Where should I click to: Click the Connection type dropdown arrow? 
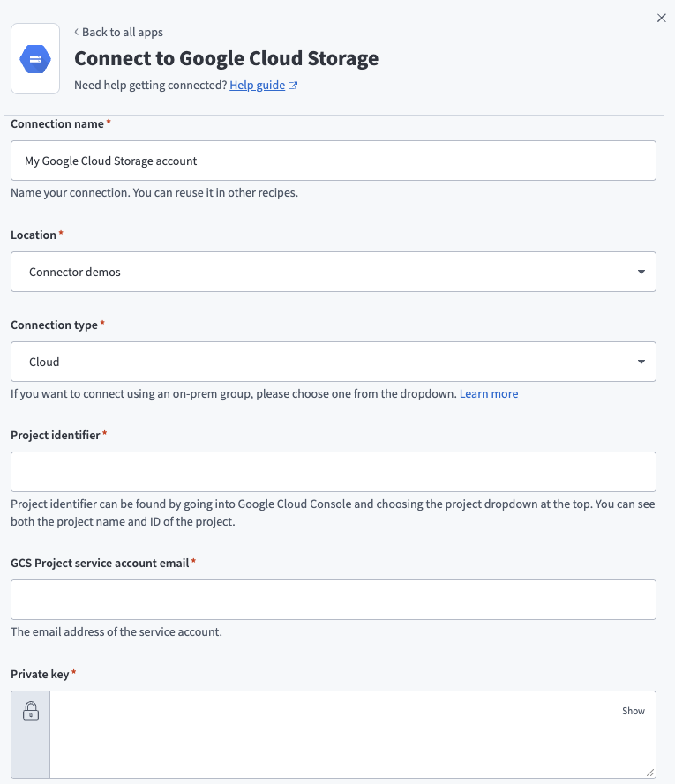point(641,362)
